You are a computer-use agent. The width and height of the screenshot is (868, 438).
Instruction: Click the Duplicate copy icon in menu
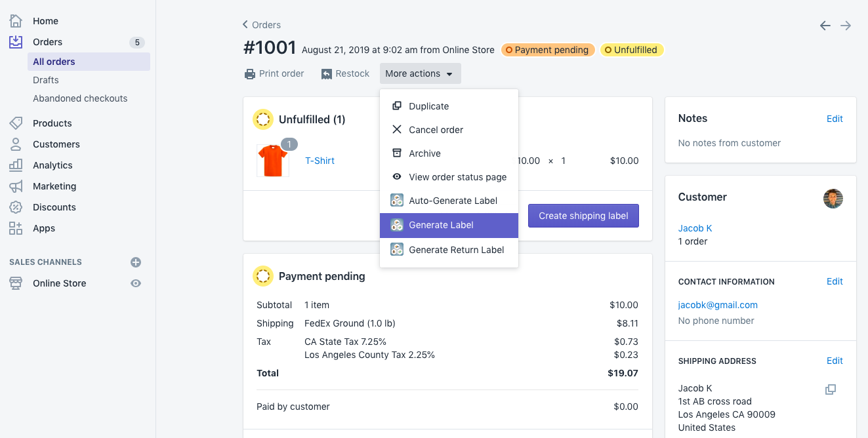tap(397, 106)
